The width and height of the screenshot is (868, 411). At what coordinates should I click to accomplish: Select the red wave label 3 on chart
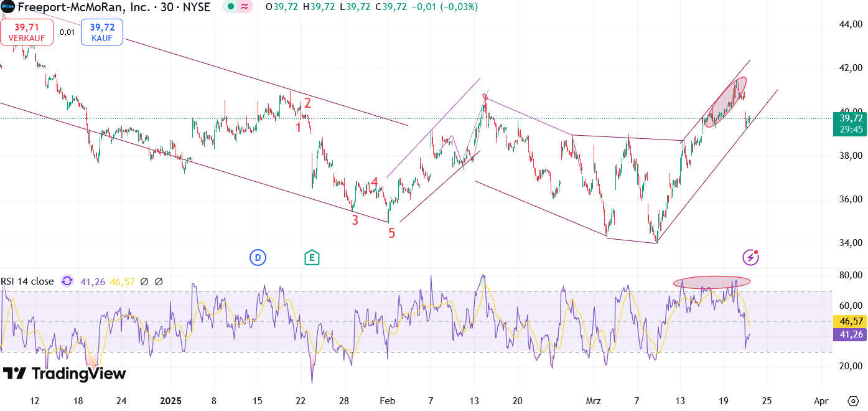[355, 220]
